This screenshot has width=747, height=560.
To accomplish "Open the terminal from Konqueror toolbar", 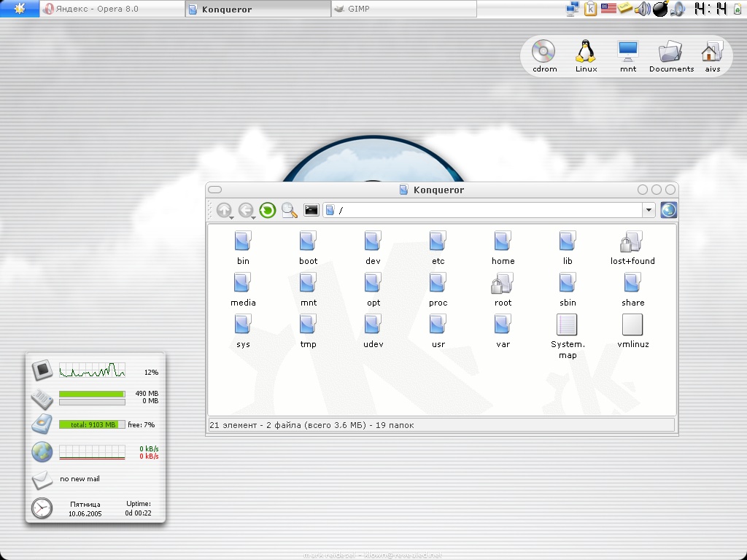I will pyautogui.click(x=311, y=210).
